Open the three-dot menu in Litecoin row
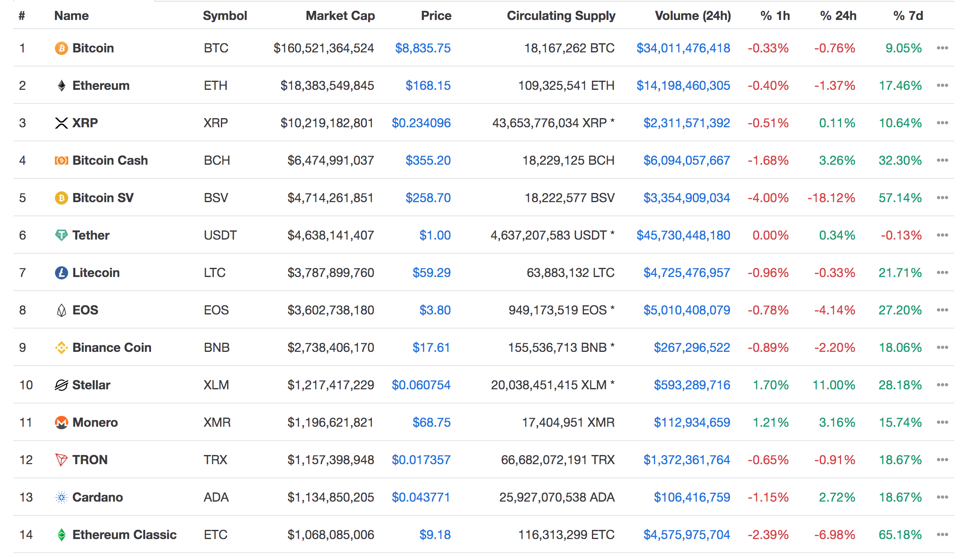 [x=943, y=272]
